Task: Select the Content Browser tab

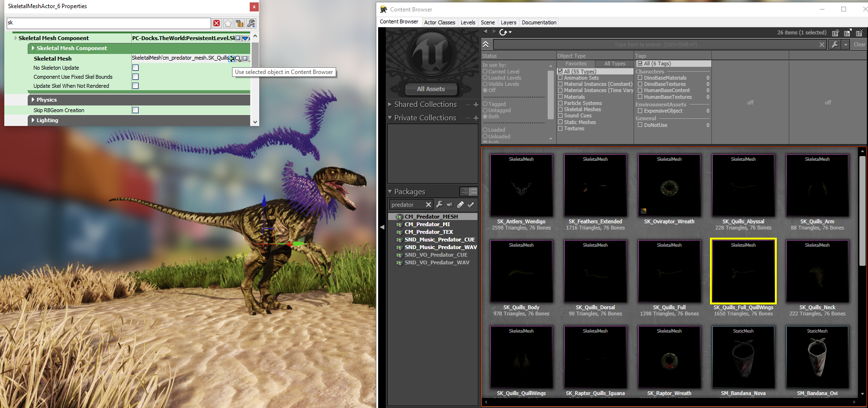Action: coord(399,22)
